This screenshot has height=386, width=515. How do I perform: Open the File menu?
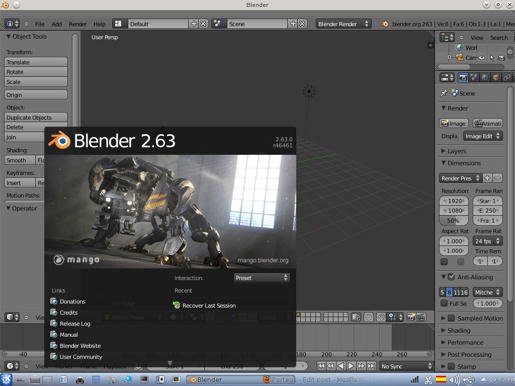(39, 24)
